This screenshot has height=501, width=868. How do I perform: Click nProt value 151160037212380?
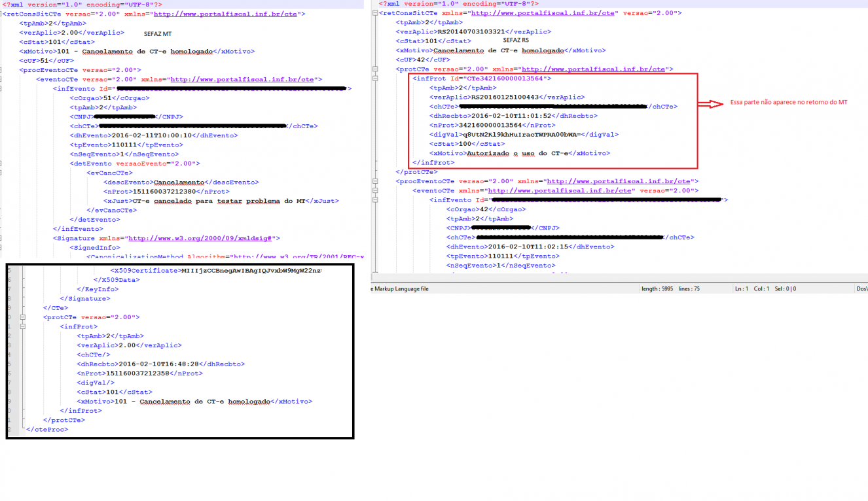[164, 192]
